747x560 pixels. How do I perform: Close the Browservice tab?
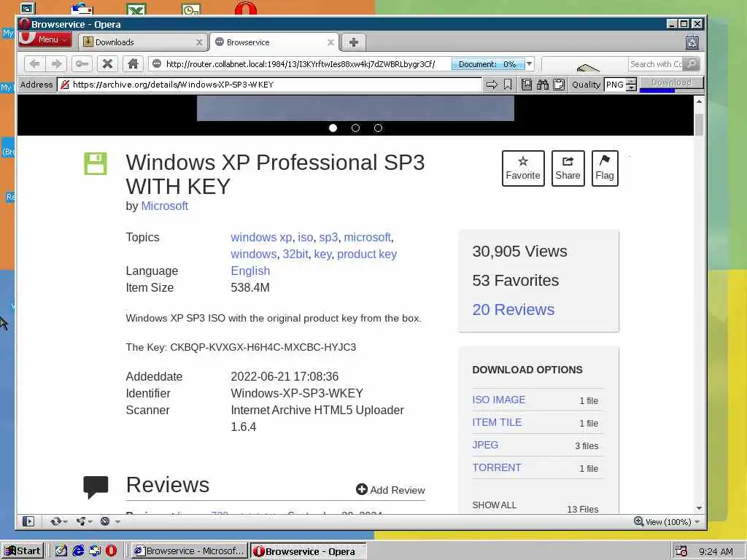330,42
